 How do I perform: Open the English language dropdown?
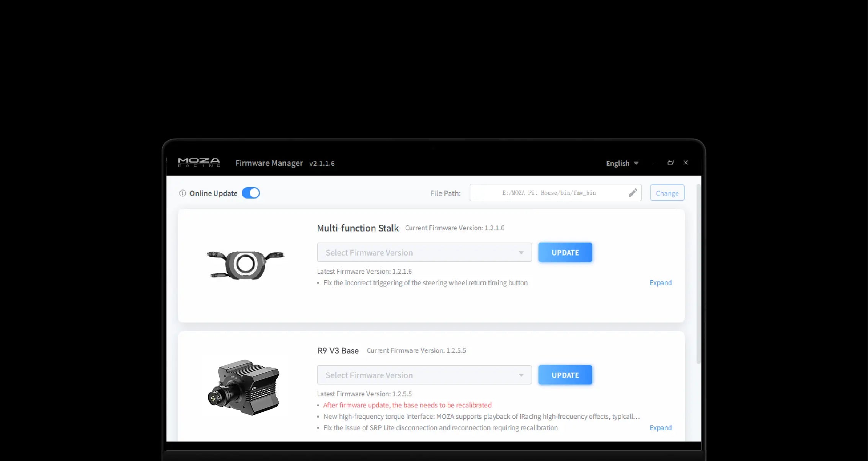pos(622,163)
